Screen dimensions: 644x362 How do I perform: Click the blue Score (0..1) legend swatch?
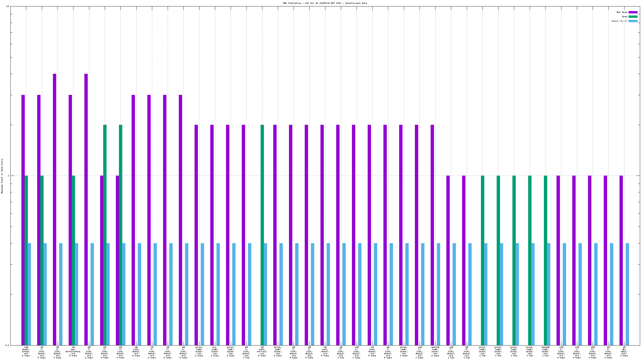[x=633, y=21]
